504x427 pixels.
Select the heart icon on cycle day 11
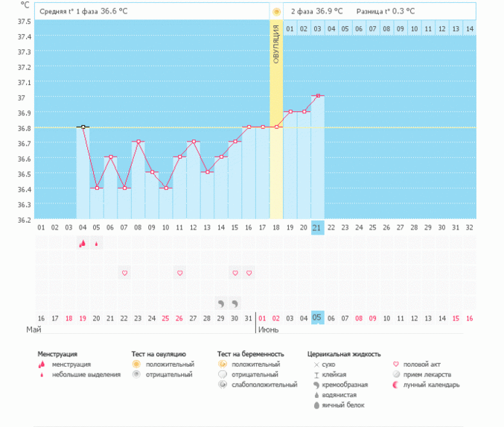click(179, 273)
